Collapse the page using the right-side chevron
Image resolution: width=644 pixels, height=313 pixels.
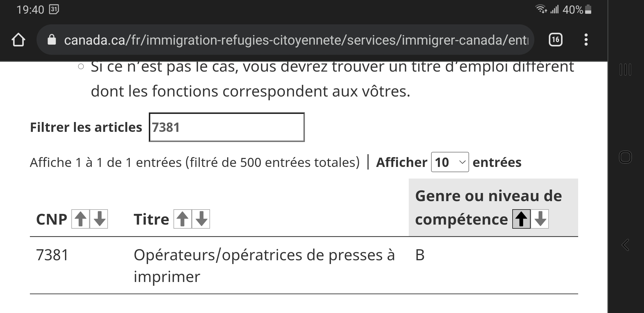(625, 245)
